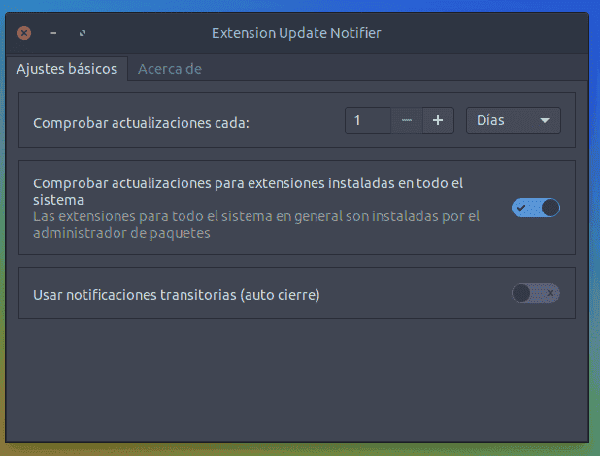Click the Comprobar actualizaciones cada label
The width and height of the screenshot is (600, 456).
point(141,123)
